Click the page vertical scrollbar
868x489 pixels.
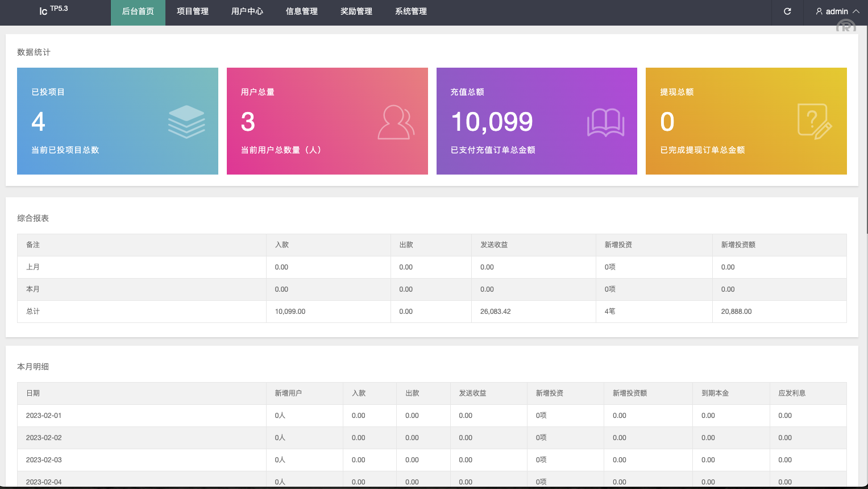(866, 131)
